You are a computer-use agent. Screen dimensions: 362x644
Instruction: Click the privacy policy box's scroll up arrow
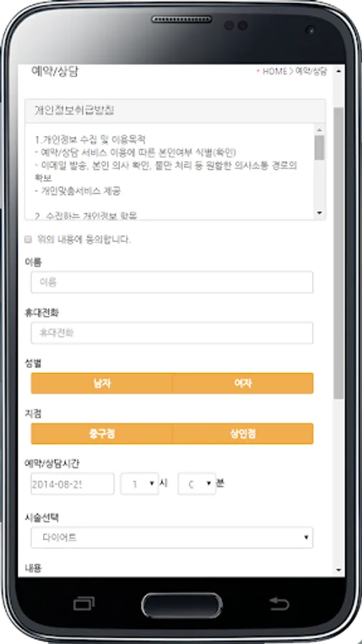[x=319, y=130]
